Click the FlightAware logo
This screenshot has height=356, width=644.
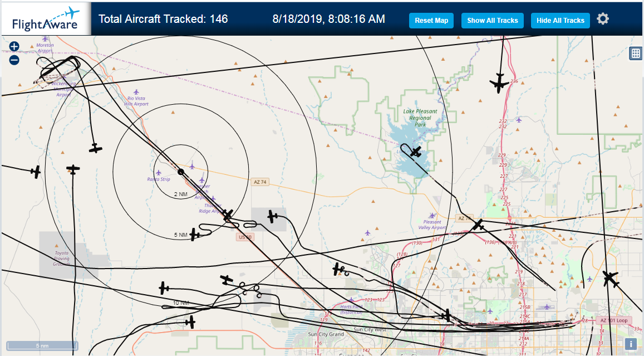click(x=46, y=19)
